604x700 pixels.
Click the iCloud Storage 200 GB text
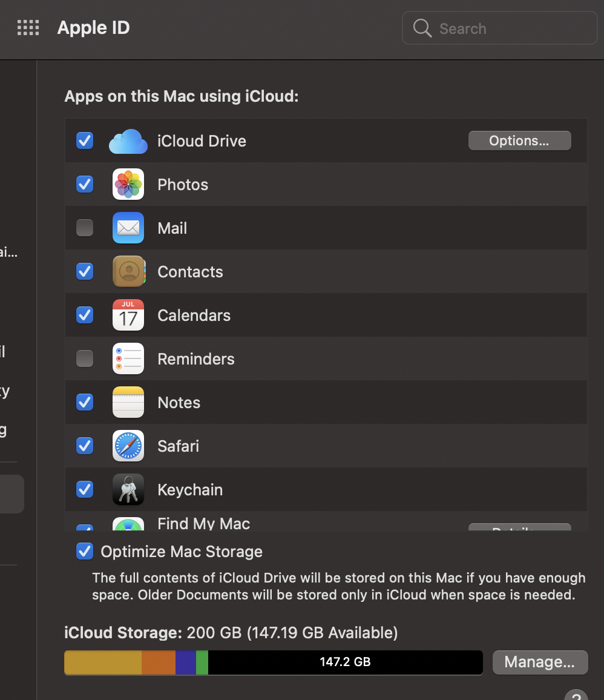coord(231,633)
